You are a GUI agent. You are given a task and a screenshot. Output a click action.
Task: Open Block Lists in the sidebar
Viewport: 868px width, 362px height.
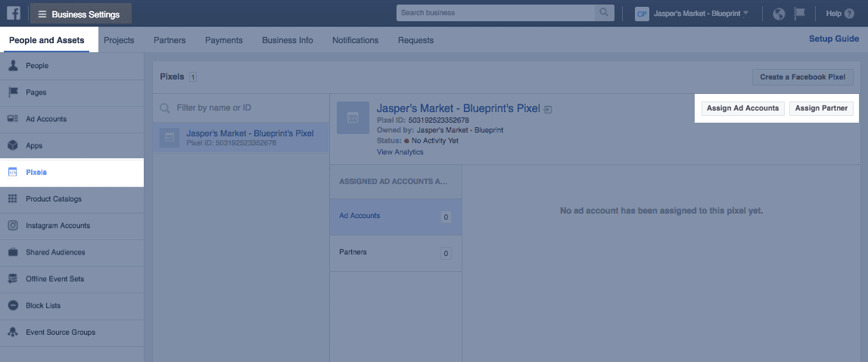coord(43,305)
